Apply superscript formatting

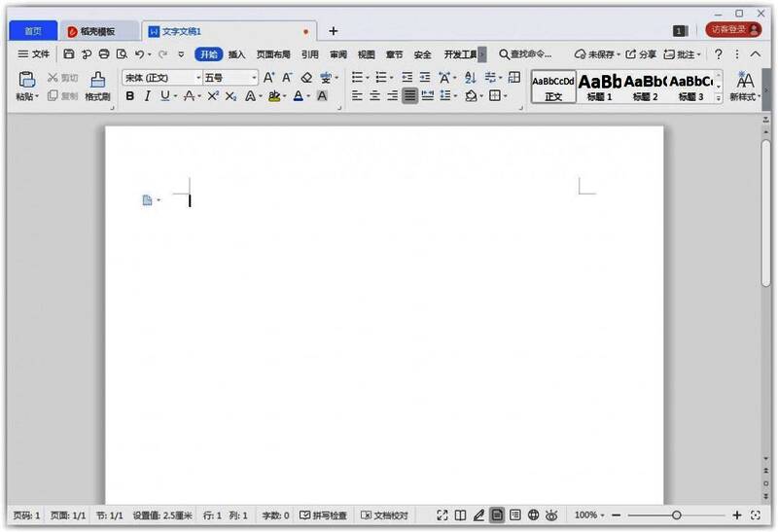click(x=213, y=96)
